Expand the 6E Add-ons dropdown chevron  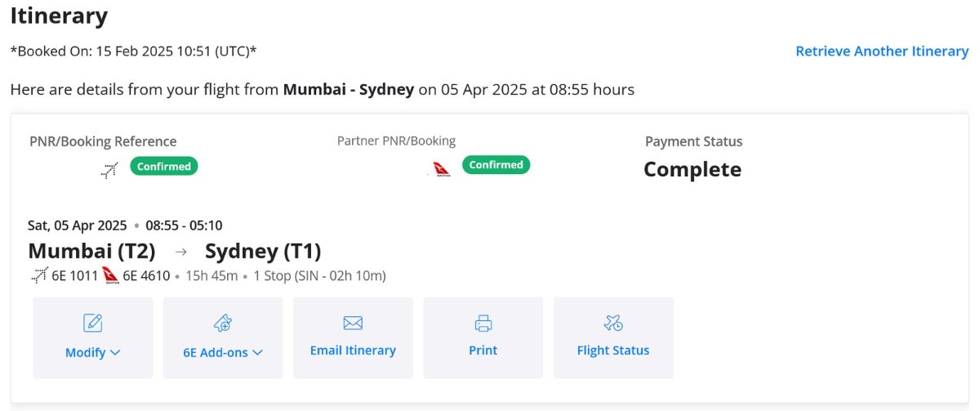[257, 352]
